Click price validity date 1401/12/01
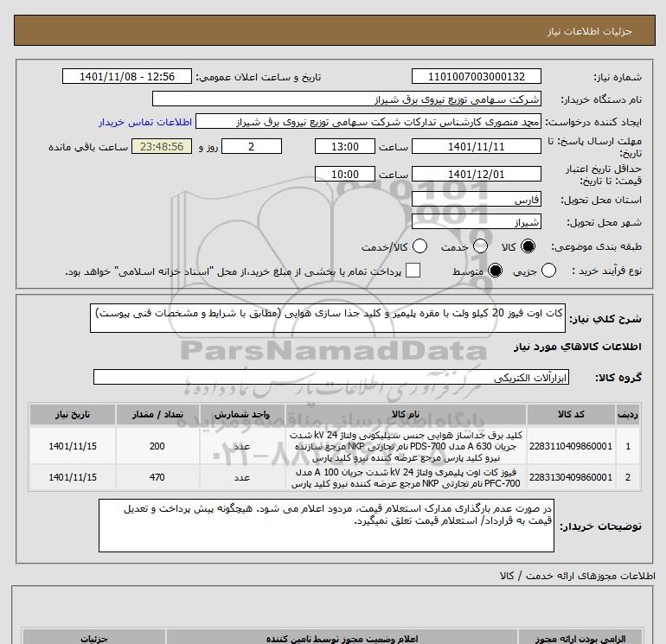Screen dimensions: 666x644 pos(476,174)
